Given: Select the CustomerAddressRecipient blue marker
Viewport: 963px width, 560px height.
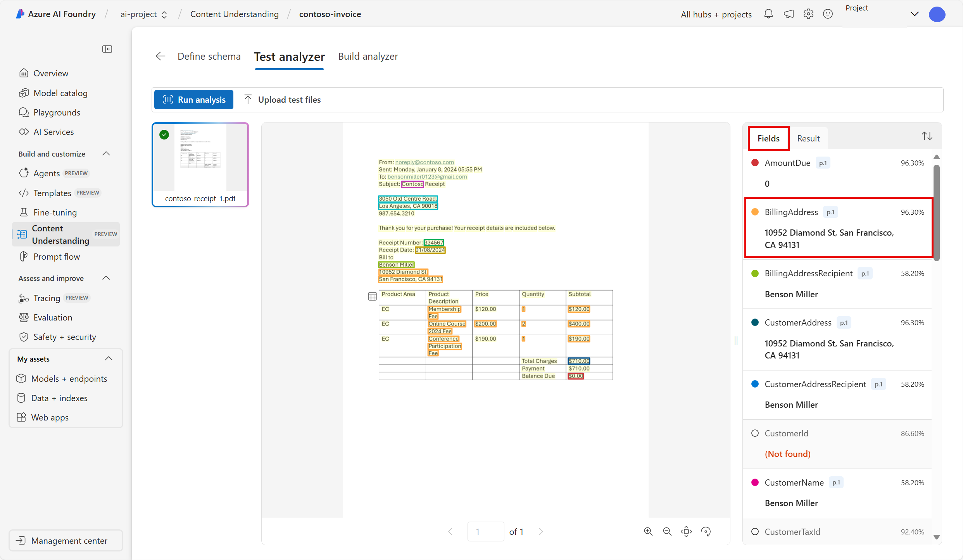Looking at the screenshot, I should pyautogui.click(x=754, y=384).
